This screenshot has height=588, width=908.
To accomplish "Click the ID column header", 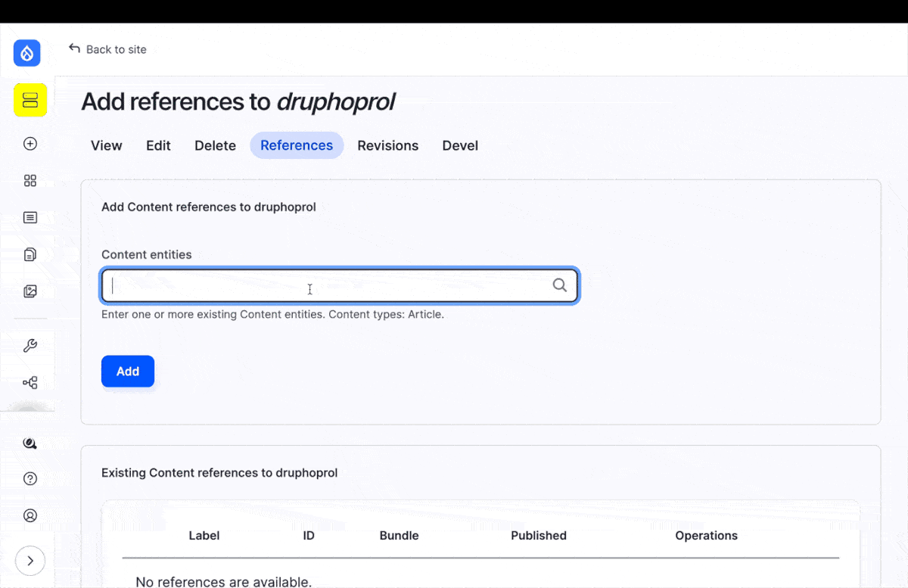I will pos(309,535).
